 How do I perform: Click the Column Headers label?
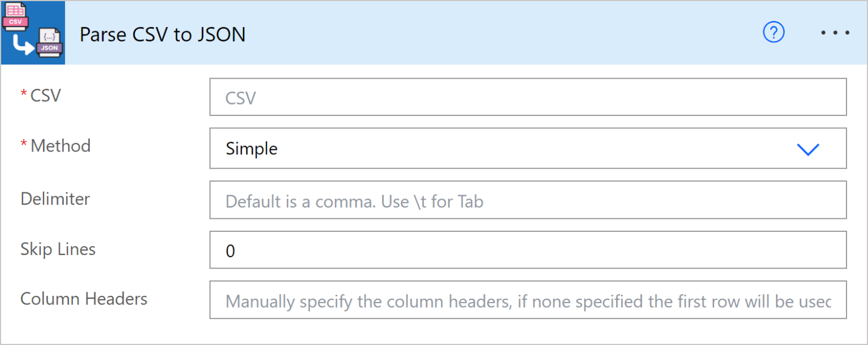tap(84, 299)
